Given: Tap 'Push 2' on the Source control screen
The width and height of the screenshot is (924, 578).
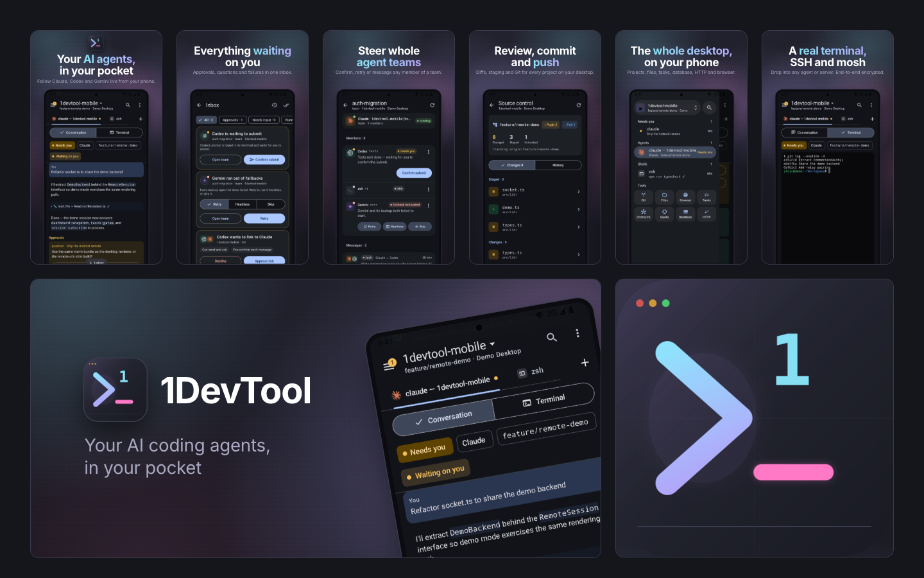Looking at the screenshot, I should click(x=551, y=125).
